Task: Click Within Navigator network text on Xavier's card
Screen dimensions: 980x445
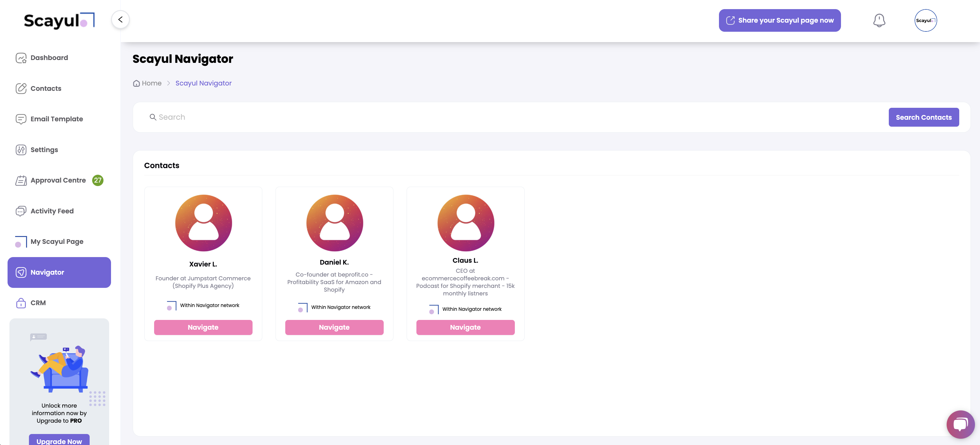Action: (210, 305)
